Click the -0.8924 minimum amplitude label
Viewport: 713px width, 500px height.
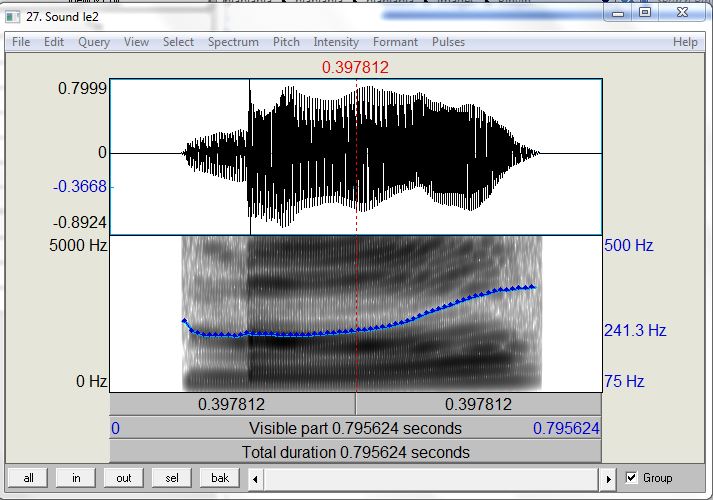tap(80, 223)
